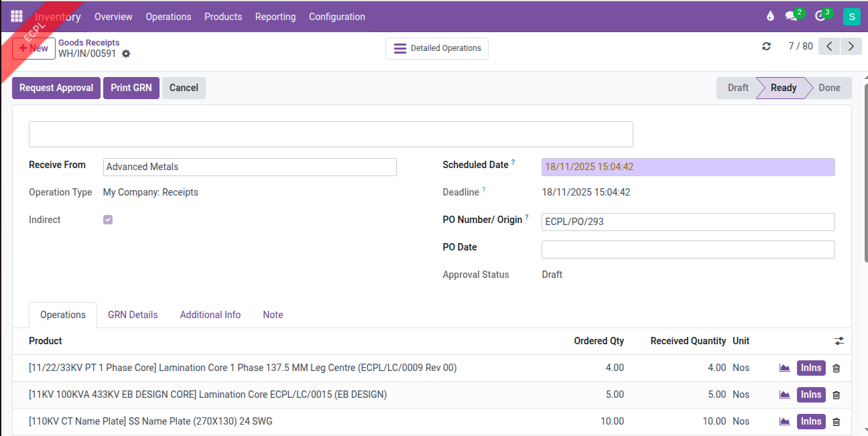
Task: Delete the SS Name Plate product line
Action: click(x=836, y=422)
